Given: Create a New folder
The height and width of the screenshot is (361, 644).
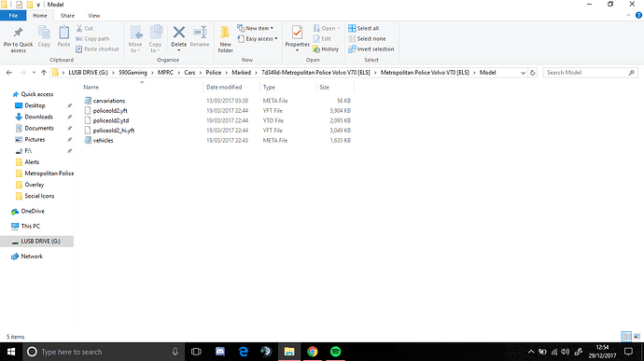Looking at the screenshot, I should click(225, 39).
